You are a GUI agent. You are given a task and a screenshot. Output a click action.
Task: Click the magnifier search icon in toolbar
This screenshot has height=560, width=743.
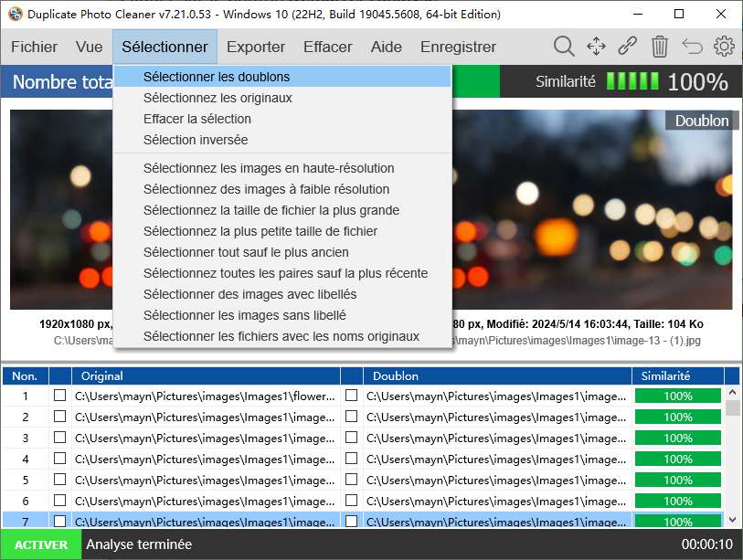(564, 47)
